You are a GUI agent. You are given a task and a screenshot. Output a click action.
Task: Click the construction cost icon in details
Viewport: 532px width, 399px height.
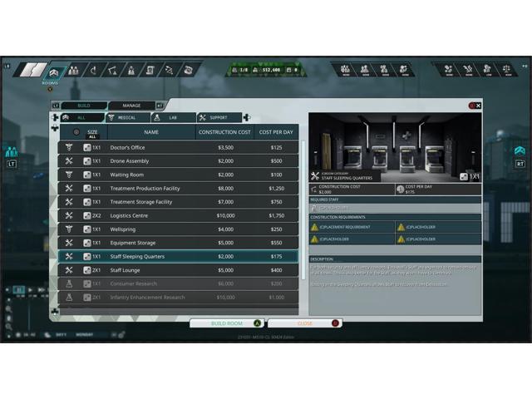point(314,190)
